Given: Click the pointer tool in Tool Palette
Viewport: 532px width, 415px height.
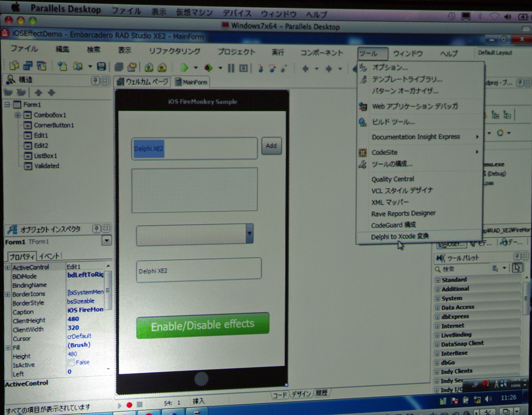Looking at the screenshot, I should point(517,268).
